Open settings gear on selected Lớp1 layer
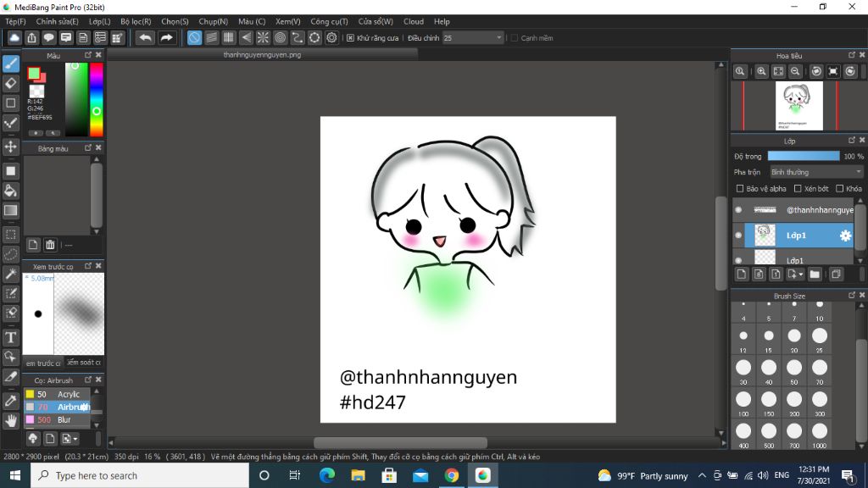This screenshot has height=488, width=868. point(845,236)
